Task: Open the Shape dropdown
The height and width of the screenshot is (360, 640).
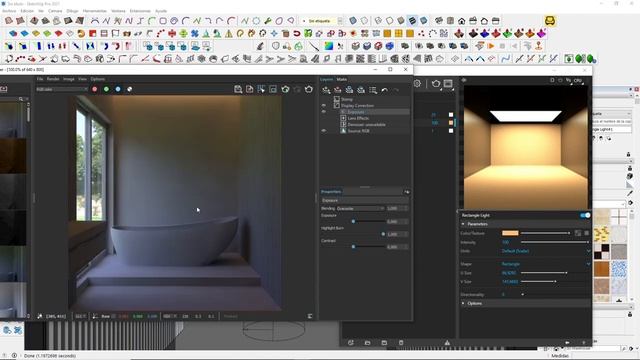Action: tap(546, 264)
